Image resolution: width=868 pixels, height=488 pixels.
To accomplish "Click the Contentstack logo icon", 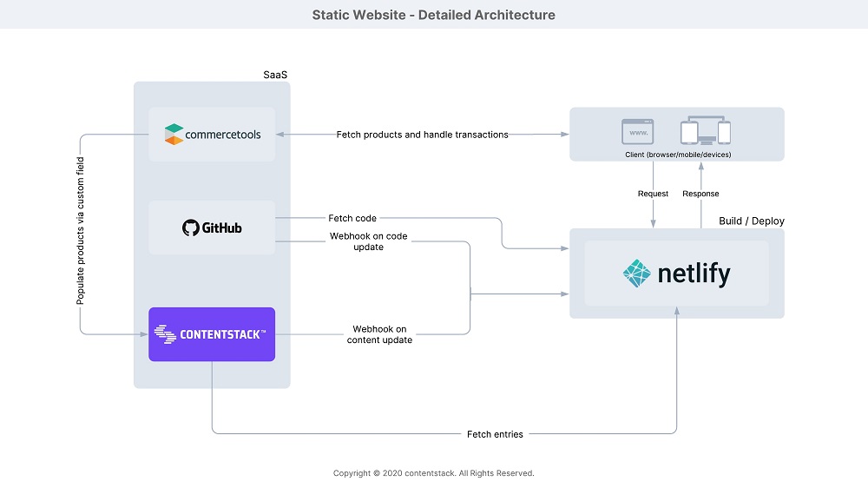I will coord(165,334).
